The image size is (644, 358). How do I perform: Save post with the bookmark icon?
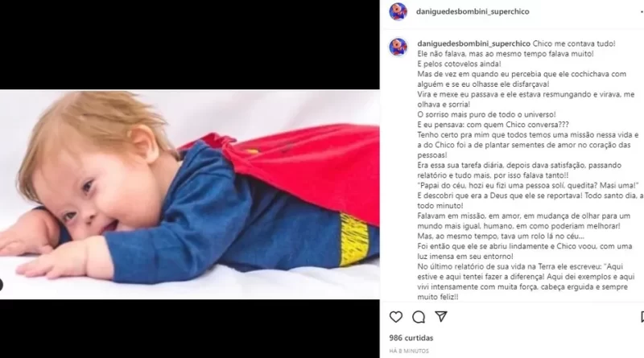coord(642,316)
